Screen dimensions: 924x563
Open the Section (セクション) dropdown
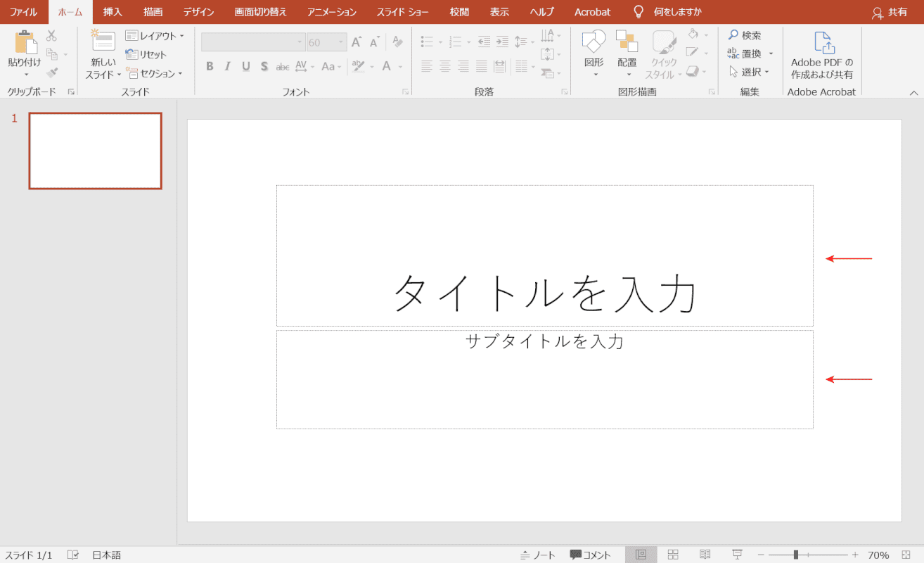(x=155, y=73)
